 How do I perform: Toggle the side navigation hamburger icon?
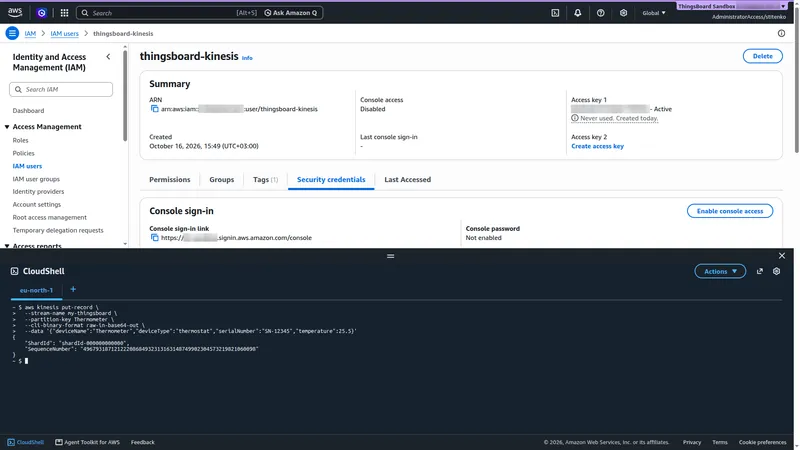point(12,33)
